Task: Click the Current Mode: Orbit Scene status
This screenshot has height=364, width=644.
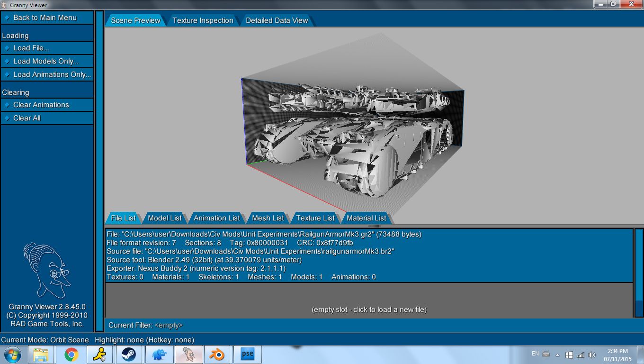Action: pyautogui.click(x=45, y=340)
